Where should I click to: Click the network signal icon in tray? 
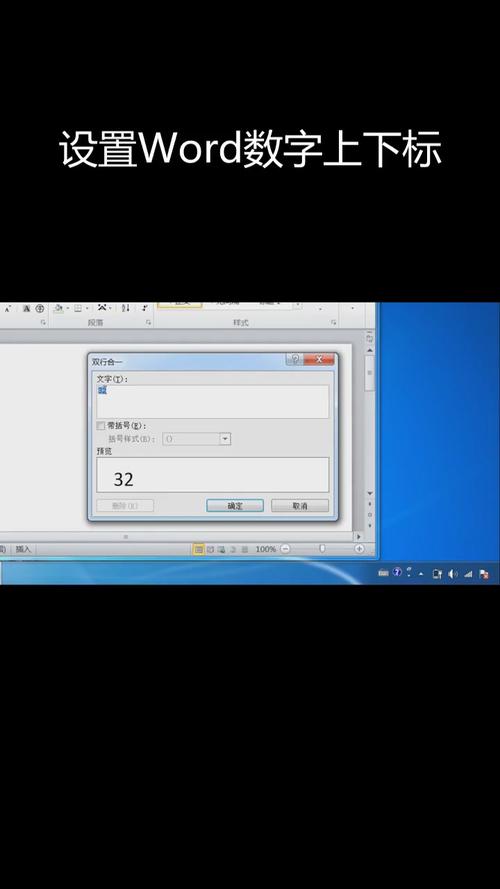click(x=468, y=573)
